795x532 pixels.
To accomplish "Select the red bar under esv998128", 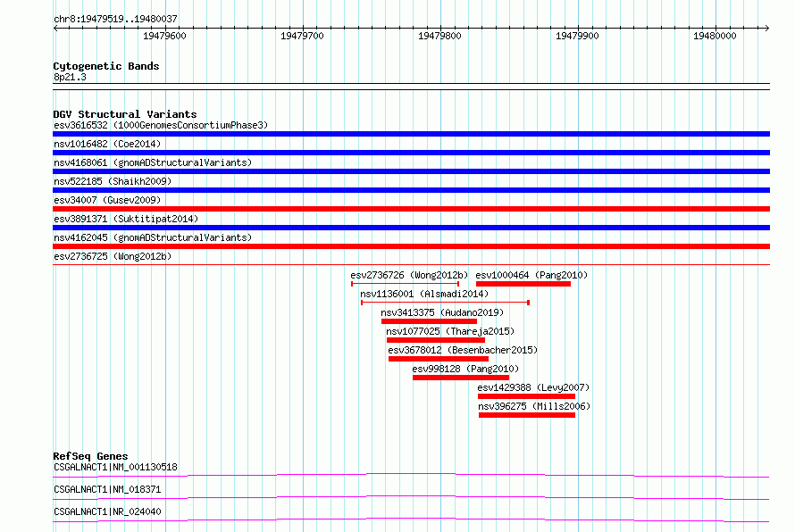I will (x=461, y=378).
